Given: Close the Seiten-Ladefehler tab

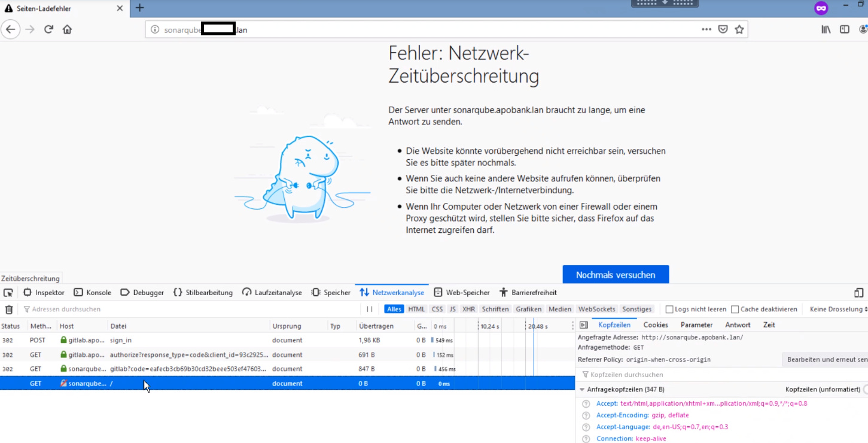Looking at the screenshot, I should (x=119, y=8).
